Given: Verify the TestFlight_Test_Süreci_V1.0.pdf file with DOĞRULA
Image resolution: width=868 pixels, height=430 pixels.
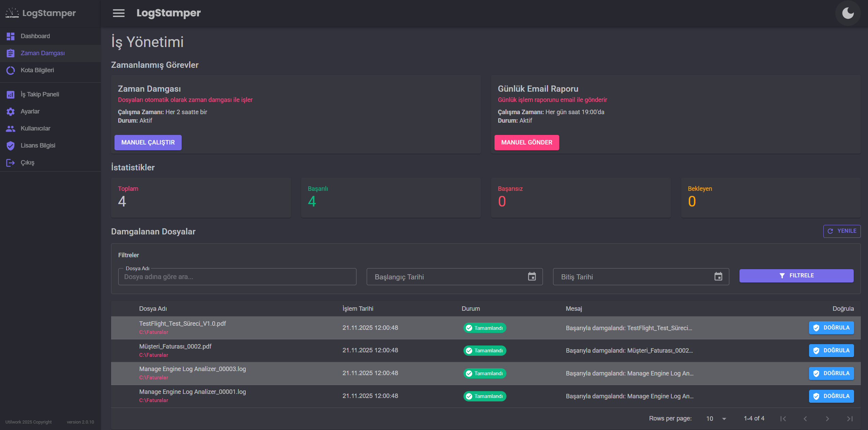Looking at the screenshot, I should pyautogui.click(x=831, y=328).
